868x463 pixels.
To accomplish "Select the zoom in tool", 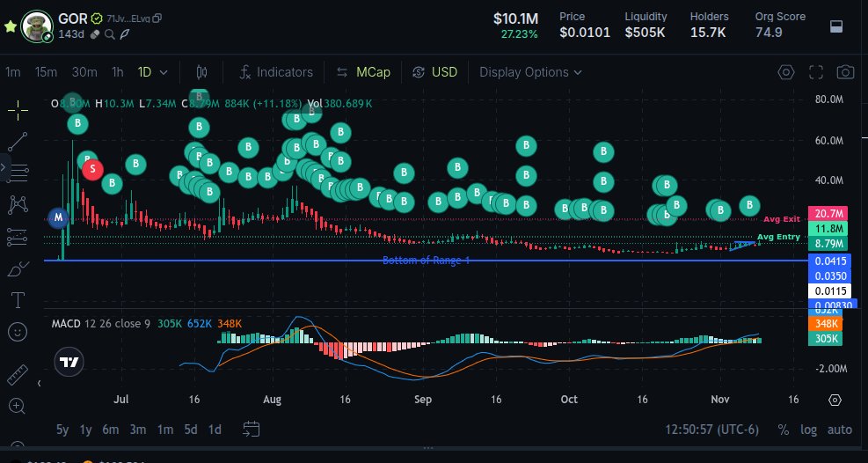I will point(18,407).
